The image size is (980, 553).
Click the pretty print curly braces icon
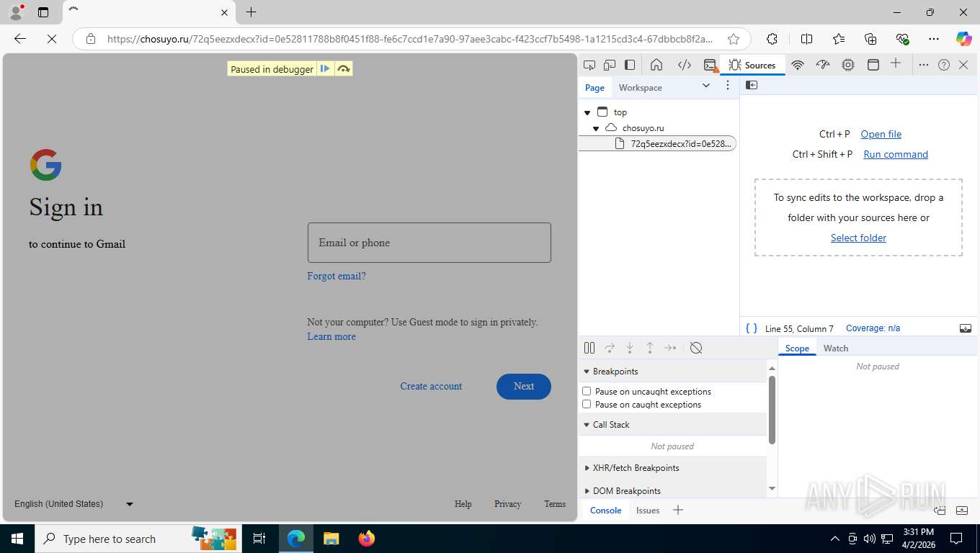click(x=752, y=328)
